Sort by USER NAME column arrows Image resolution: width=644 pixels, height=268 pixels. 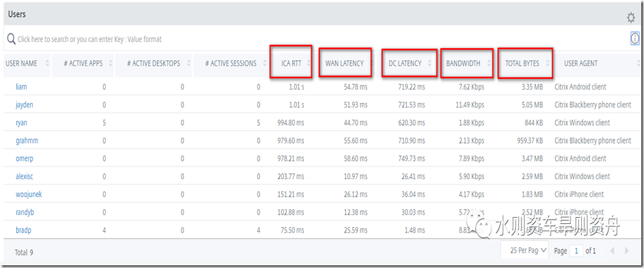click(48, 63)
